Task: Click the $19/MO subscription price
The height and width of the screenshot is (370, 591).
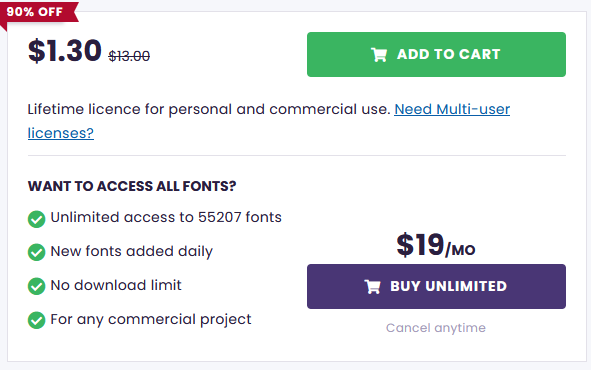Action: coord(436,245)
